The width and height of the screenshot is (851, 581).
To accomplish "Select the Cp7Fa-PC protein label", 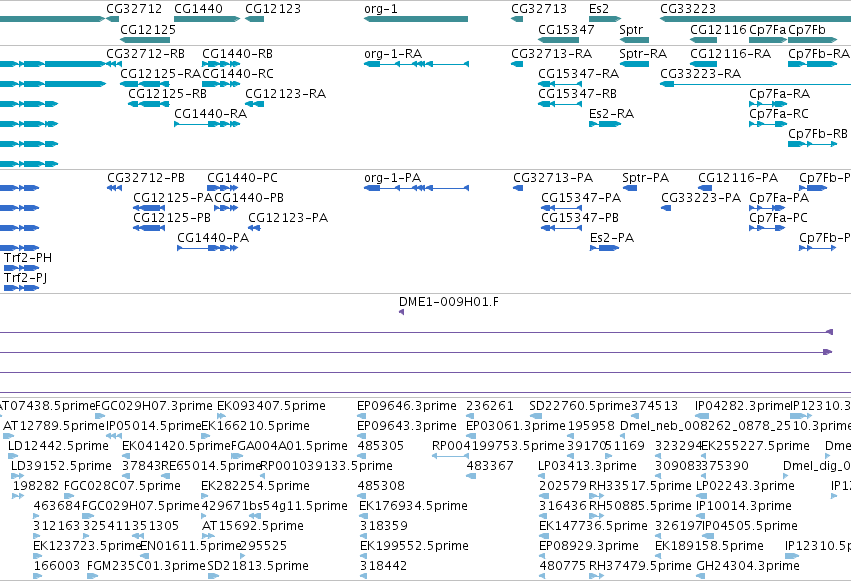I will [x=778, y=218].
